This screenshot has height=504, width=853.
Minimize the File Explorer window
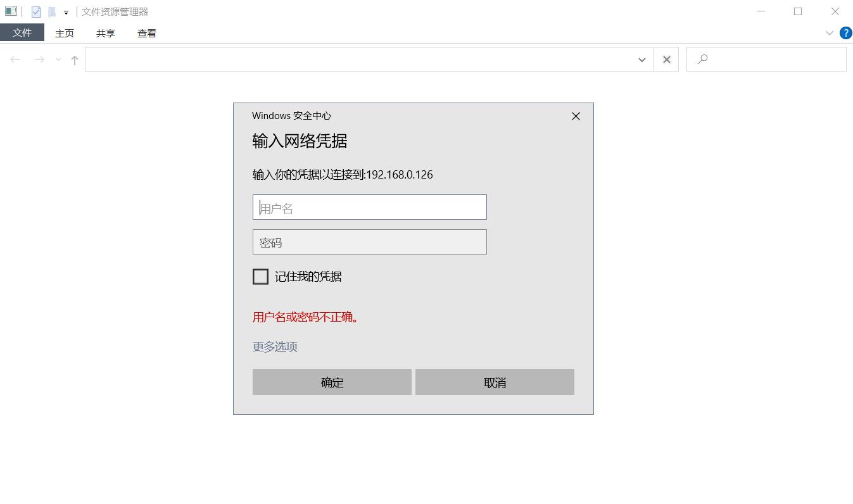click(x=761, y=11)
